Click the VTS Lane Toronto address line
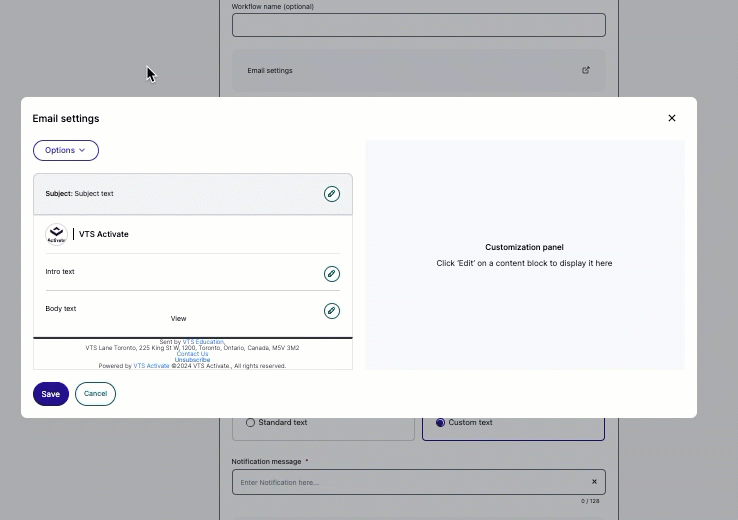 pyautogui.click(x=192, y=348)
